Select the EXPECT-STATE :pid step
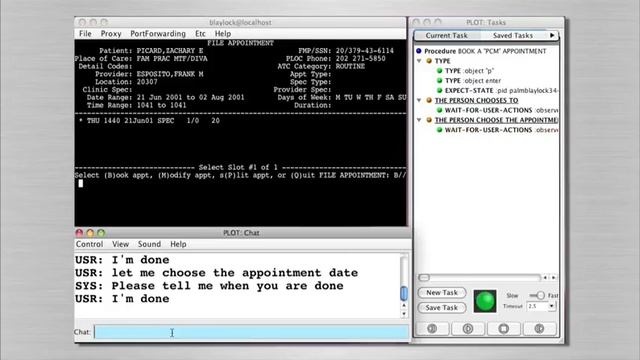 coord(502,90)
